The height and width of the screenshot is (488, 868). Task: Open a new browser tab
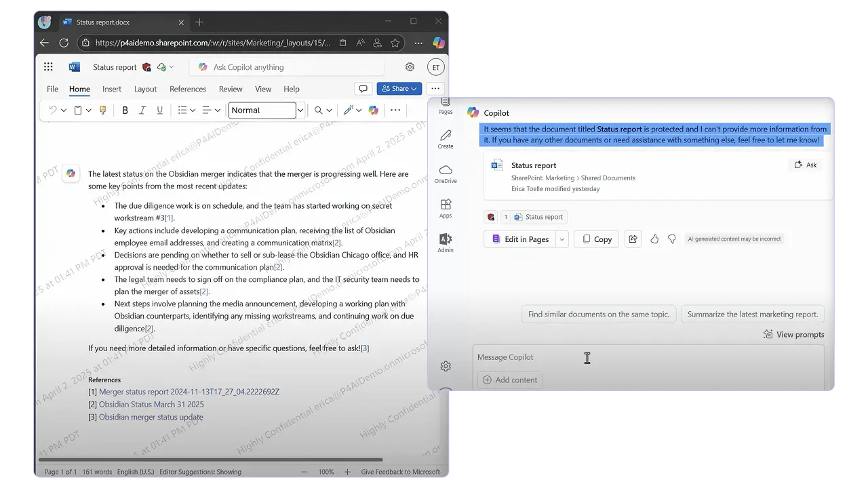point(199,22)
